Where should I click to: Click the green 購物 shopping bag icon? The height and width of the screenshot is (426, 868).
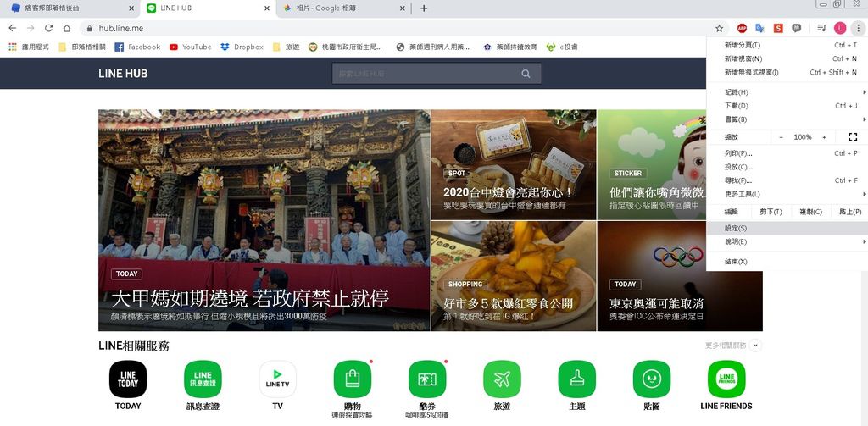352,379
